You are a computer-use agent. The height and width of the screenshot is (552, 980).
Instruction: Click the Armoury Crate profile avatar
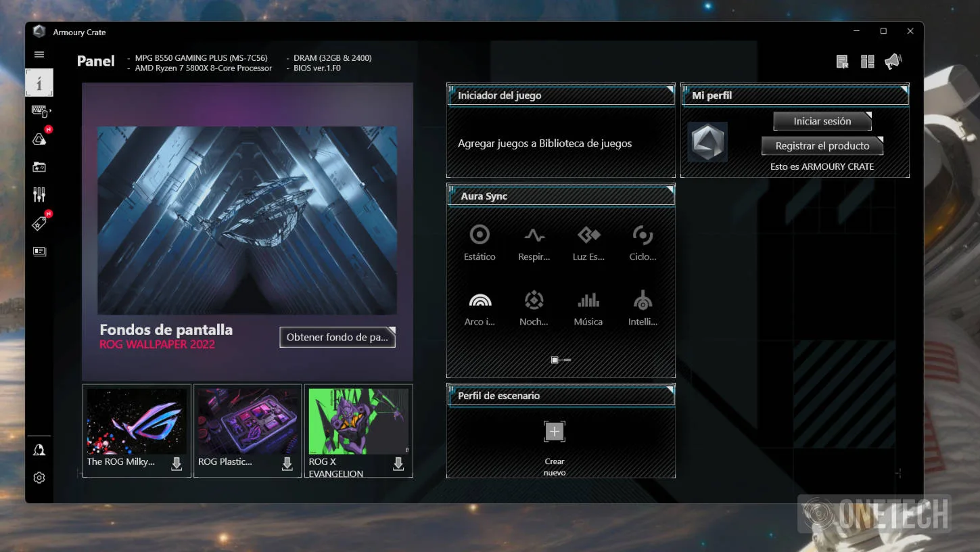tap(707, 142)
